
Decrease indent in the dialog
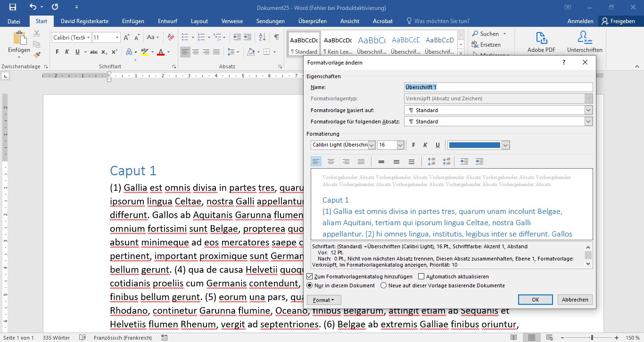464,162
